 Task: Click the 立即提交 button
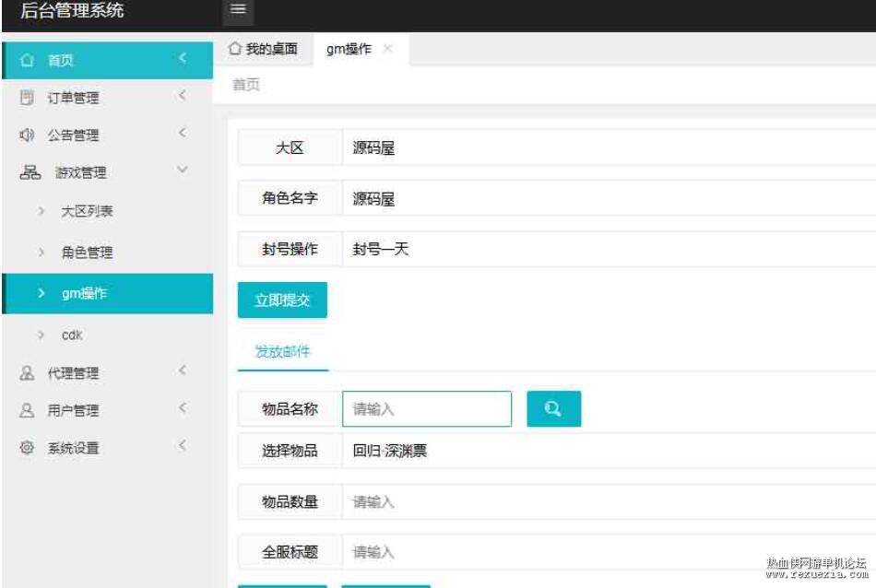[x=282, y=300]
